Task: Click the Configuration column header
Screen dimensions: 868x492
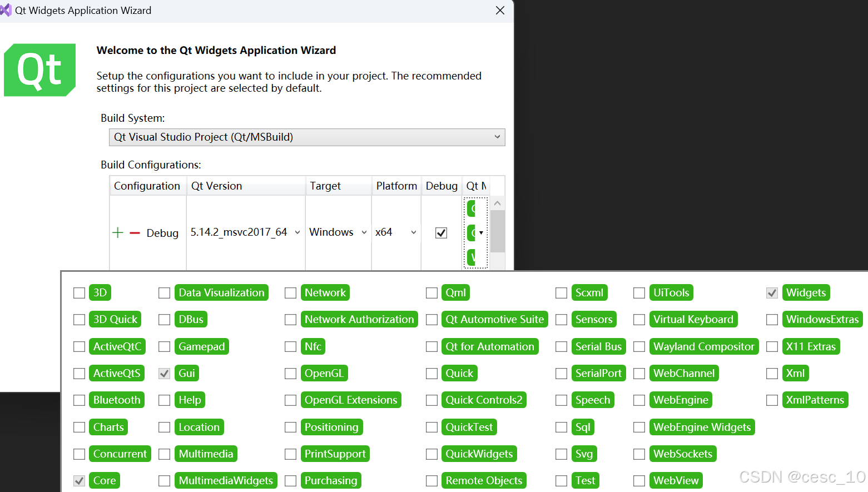Action: point(147,186)
